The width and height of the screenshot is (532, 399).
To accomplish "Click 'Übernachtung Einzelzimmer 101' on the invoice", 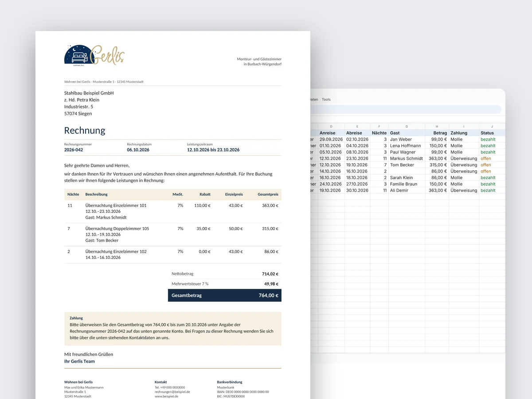I will pyautogui.click(x=116, y=205).
